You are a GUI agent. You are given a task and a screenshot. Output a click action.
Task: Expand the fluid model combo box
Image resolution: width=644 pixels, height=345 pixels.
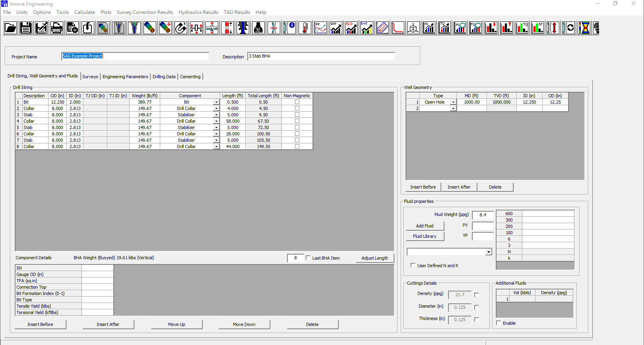pos(489,252)
